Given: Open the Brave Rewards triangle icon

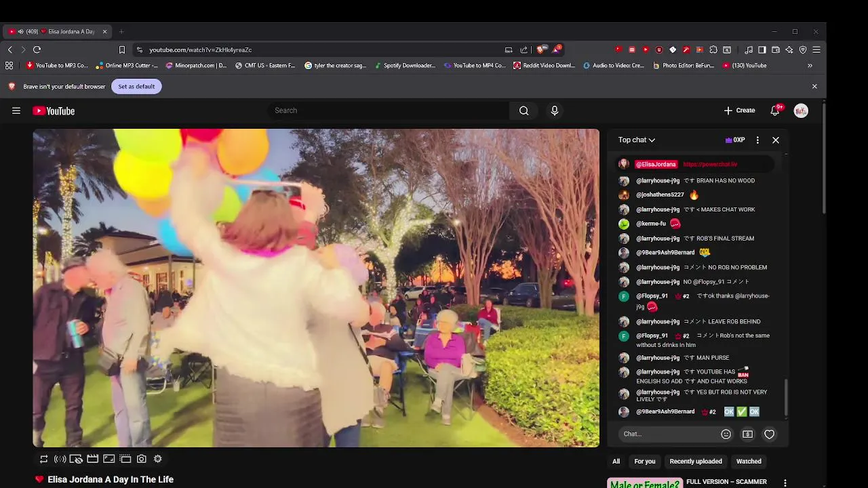Looking at the screenshot, I should 557,49.
